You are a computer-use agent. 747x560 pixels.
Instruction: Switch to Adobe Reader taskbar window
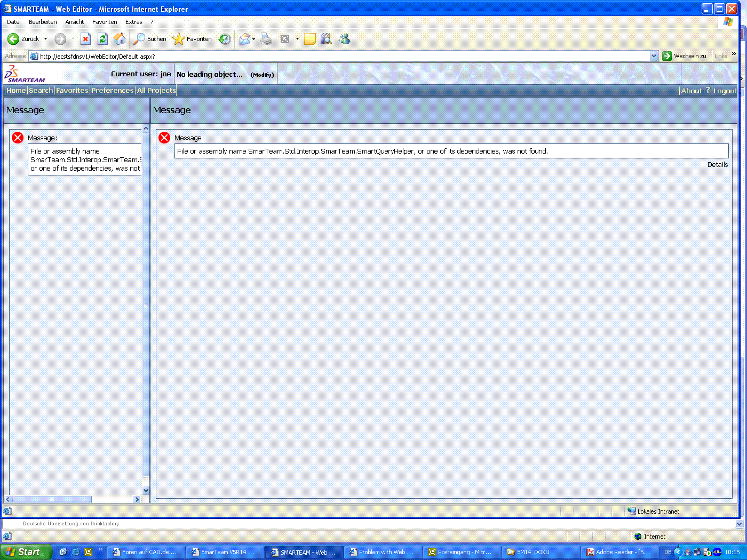coord(619,552)
